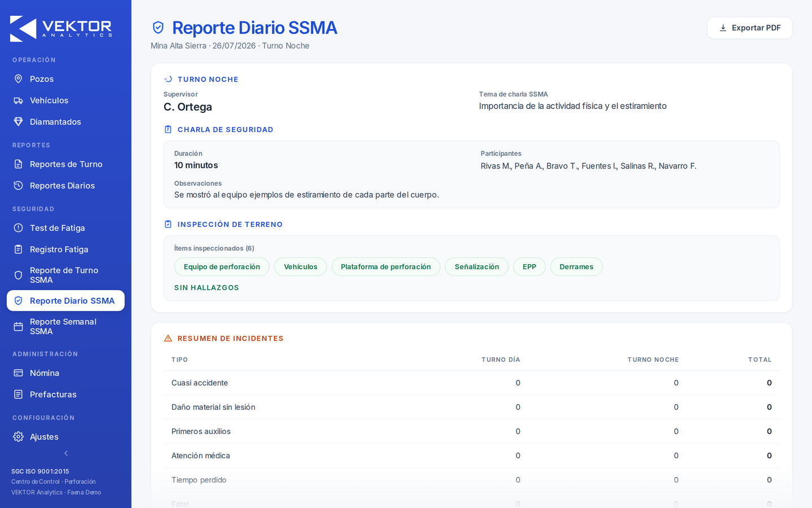
Task: Open the Pozos section
Action: tap(65, 79)
